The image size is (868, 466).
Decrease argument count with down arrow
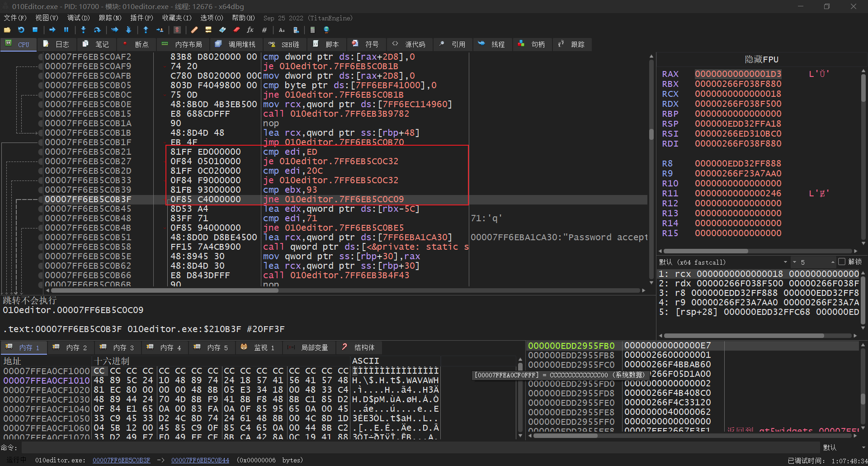tap(795, 262)
